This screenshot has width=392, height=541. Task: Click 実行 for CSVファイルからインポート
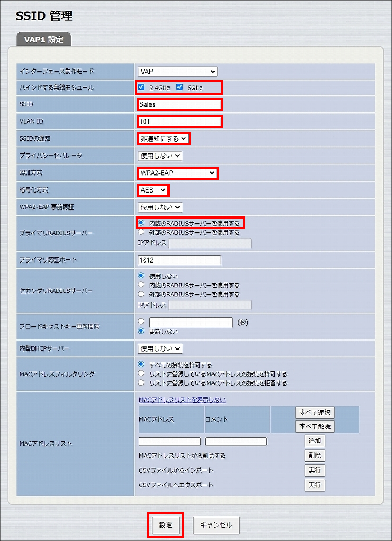[315, 470]
